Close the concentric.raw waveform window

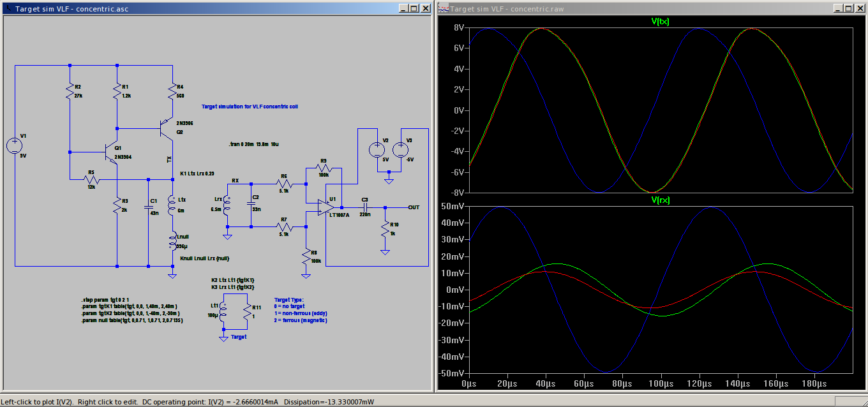(858, 8)
